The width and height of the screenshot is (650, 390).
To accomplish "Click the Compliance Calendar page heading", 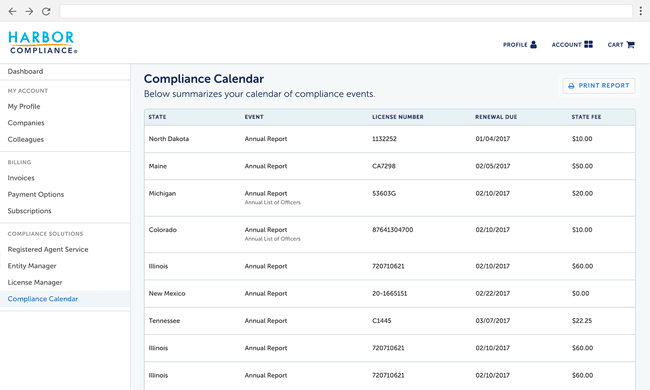I will (204, 79).
